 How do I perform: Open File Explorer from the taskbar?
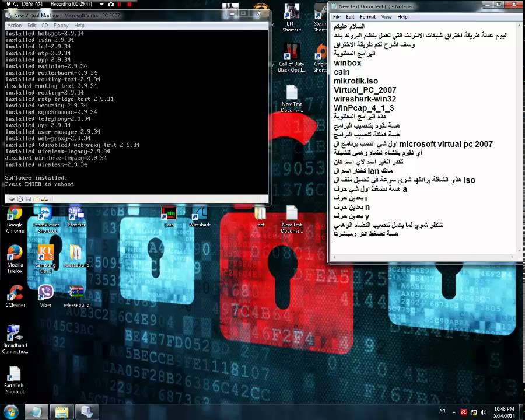tap(62, 412)
